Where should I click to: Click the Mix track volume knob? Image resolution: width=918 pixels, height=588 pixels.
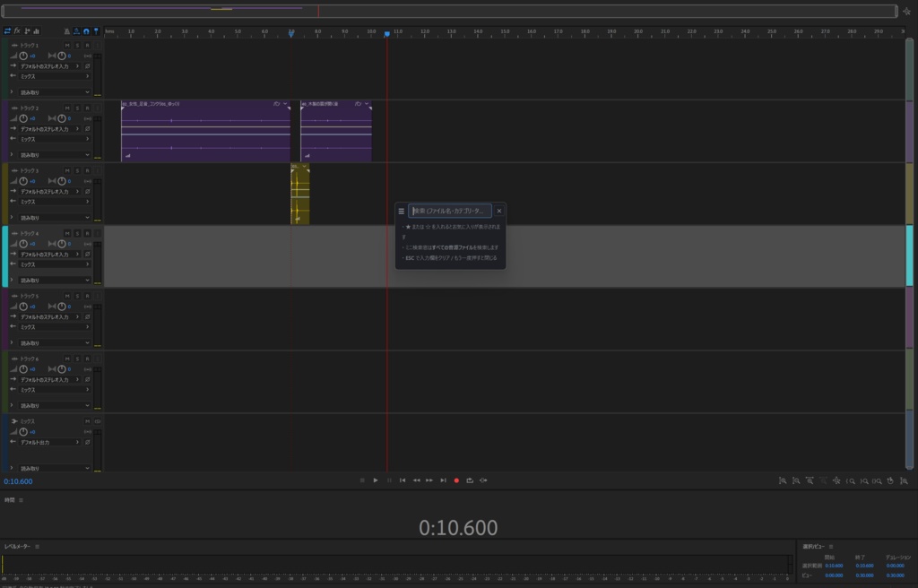click(x=23, y=432)
